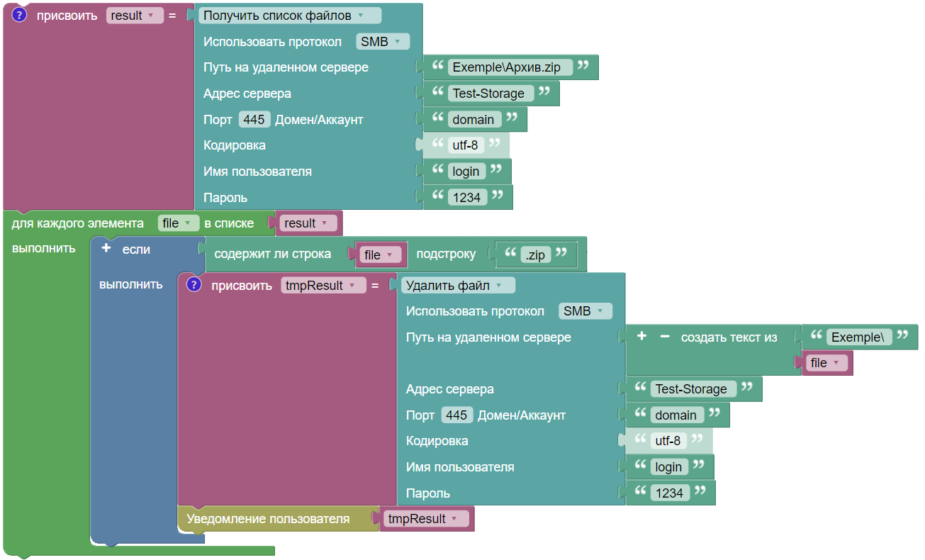This screenshot has height=560, width=925.
Task: Edit port 445 in 'Получить список файлов' block
Action: 254,120
